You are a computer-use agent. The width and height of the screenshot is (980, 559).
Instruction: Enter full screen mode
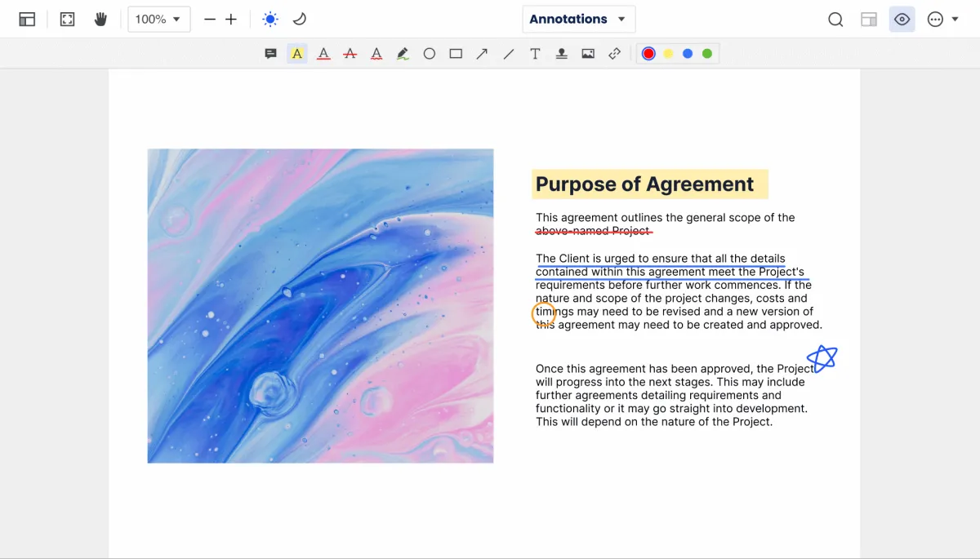coord(68,19)
